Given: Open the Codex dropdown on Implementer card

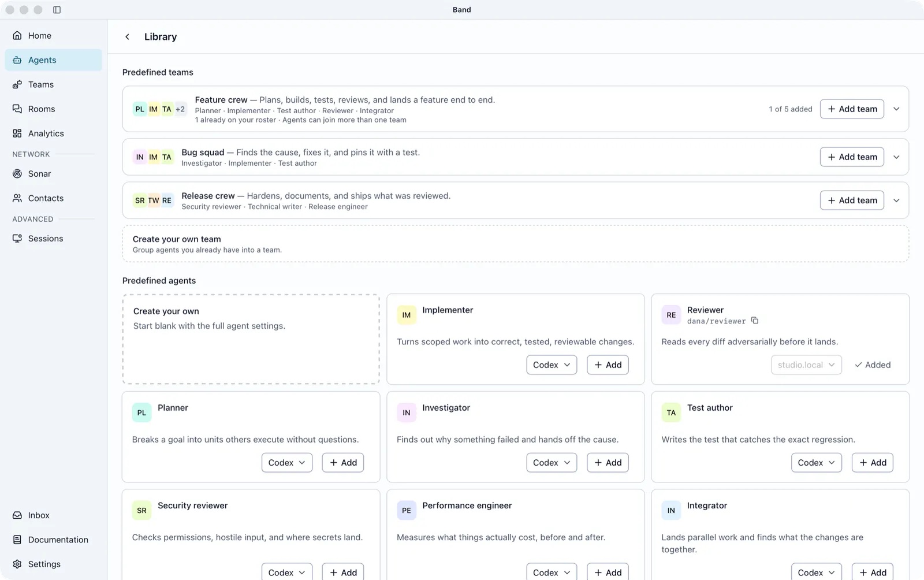Looking at the screenshot, I should point(552,365).
